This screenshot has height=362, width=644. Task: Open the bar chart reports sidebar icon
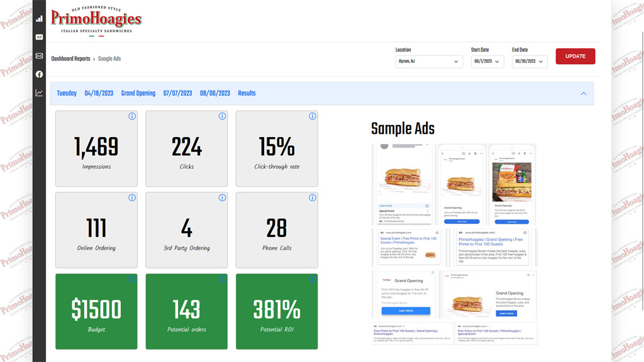(39, 19)
